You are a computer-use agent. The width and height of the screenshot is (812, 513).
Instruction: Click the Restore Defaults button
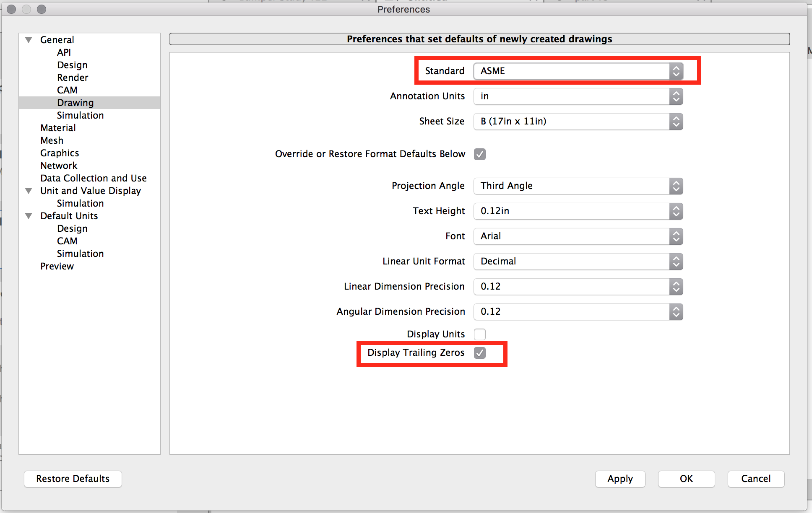point(73,479)
